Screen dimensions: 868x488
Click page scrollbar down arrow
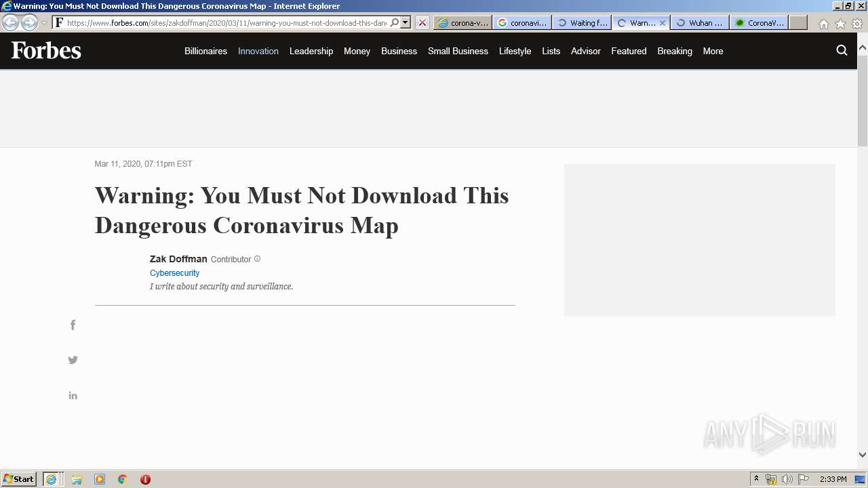coord(863,455)
